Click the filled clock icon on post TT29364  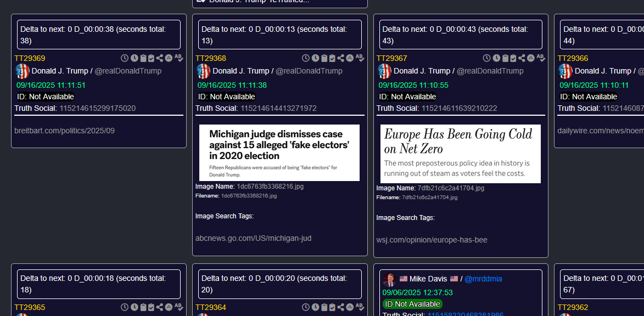[315, 307]
